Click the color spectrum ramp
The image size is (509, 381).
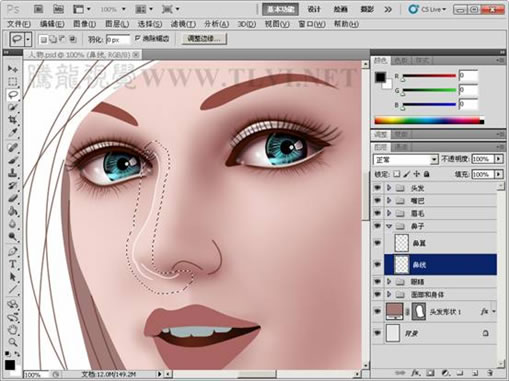click(x=429, y=120)
